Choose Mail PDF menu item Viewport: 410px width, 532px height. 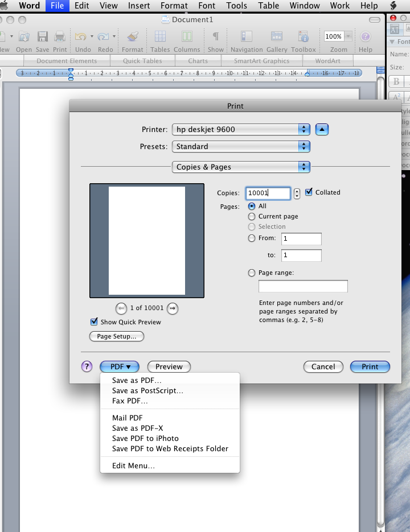[170, 418]
